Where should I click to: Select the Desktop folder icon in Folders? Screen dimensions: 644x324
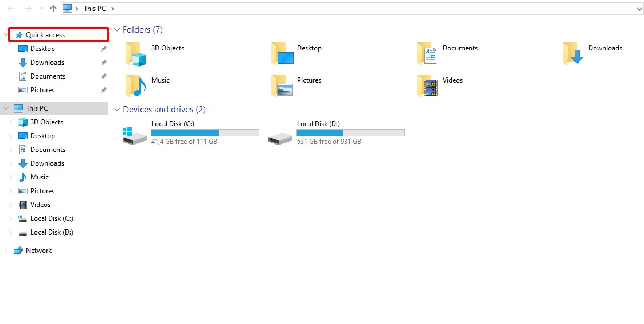pyautogui.click(x=282, y=54)
